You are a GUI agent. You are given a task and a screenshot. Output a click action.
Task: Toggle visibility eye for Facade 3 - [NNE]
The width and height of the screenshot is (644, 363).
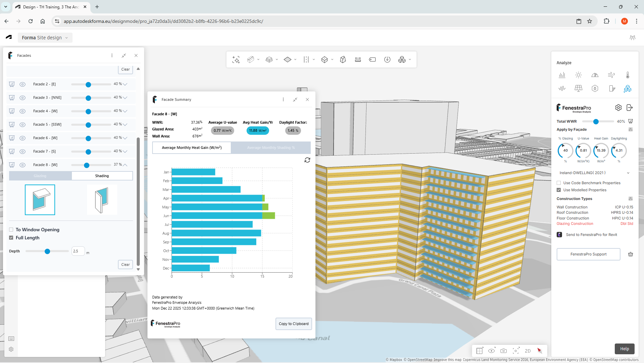[23, 98]
